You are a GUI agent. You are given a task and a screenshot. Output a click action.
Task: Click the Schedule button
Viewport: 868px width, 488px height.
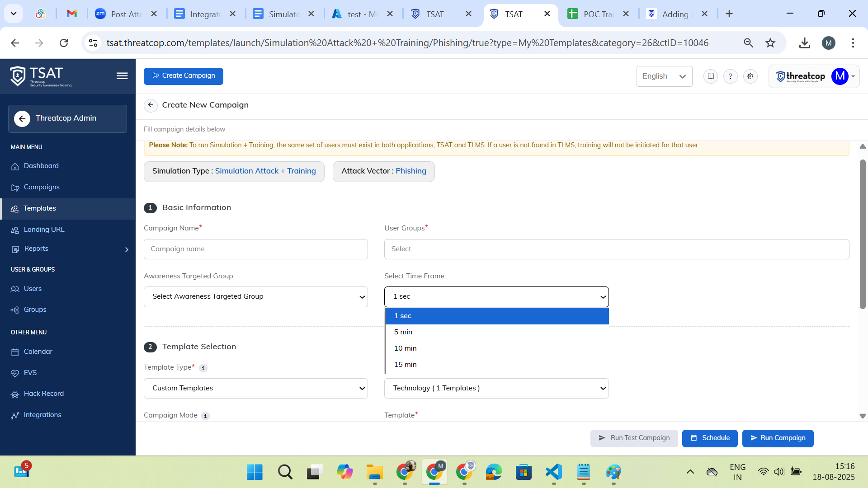click(x=710, y=438)
